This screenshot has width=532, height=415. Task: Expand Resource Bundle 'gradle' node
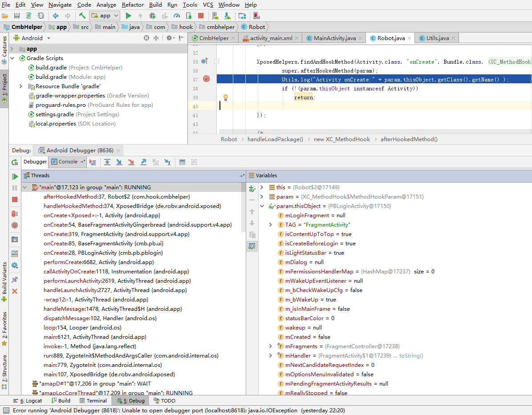(21, 86)
